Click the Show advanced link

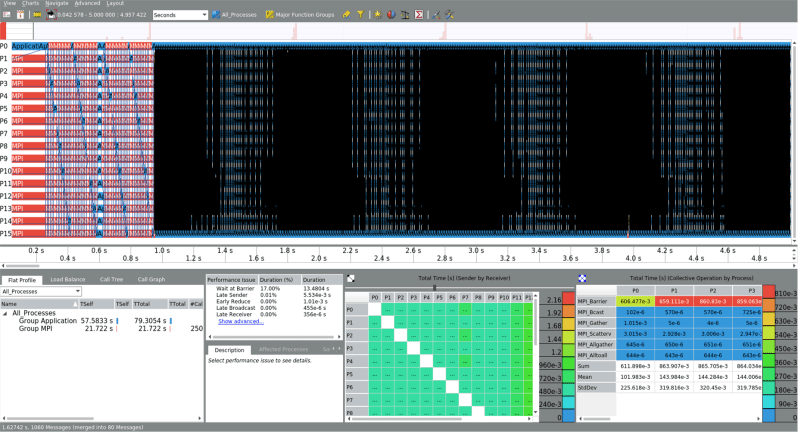tap(241, 322)
